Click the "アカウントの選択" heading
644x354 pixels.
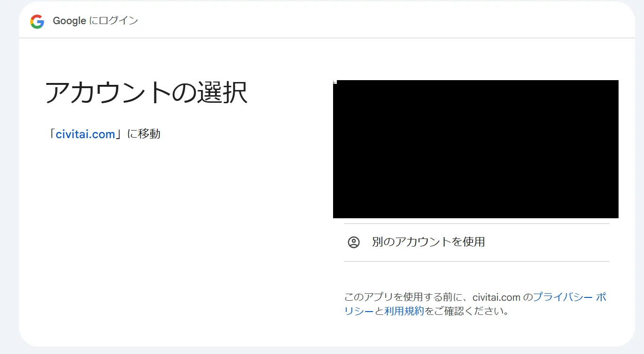click(146, 93)
